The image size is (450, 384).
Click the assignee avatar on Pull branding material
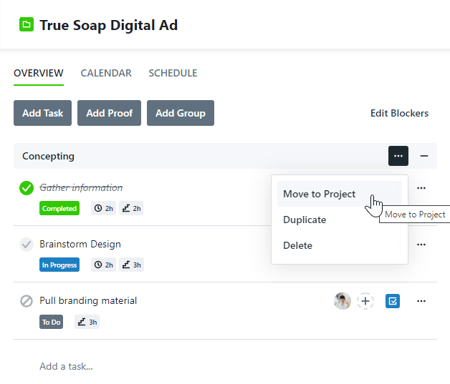click(x=342, y=301)
